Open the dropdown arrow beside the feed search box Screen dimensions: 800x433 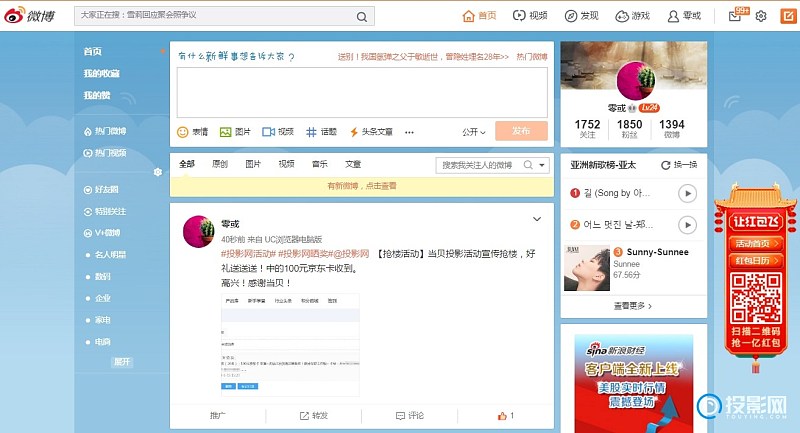(542, 165)
